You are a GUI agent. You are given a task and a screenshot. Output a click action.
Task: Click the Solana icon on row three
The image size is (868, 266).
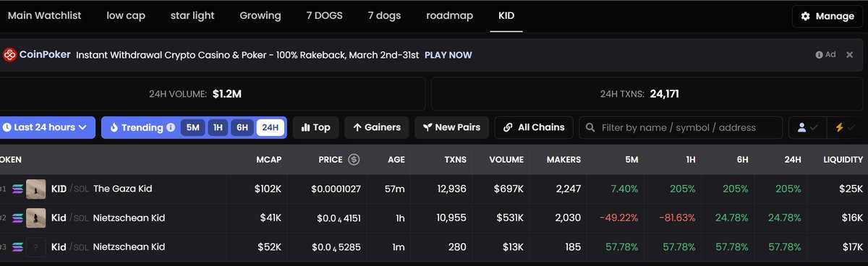(x=17, y=247)
